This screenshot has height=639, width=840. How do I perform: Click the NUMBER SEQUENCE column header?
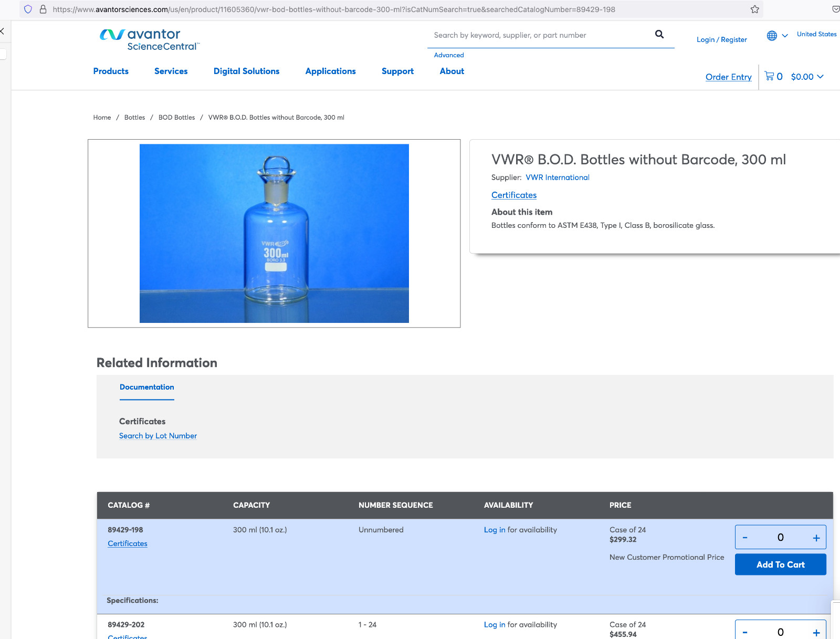click(x=396, y=505)
